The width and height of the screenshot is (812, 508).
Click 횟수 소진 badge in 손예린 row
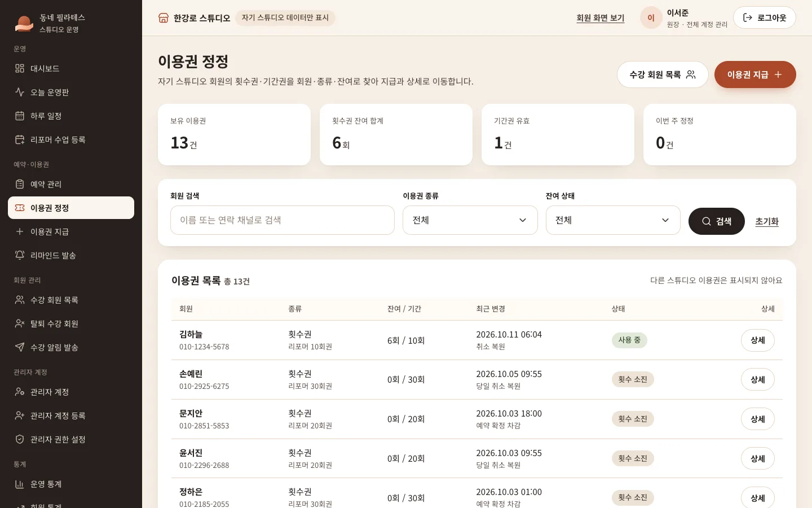(633, 380)
